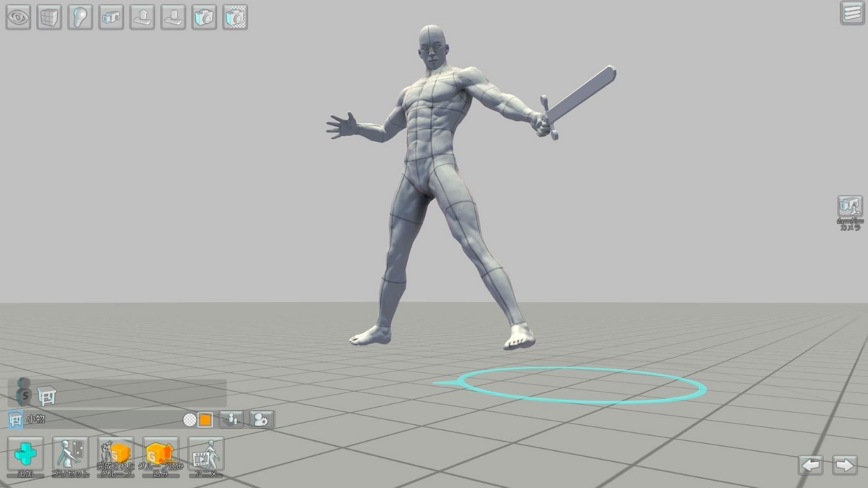Click the 追加 add plus button
The image size is (868, 488).
click(x=26, y=457)
